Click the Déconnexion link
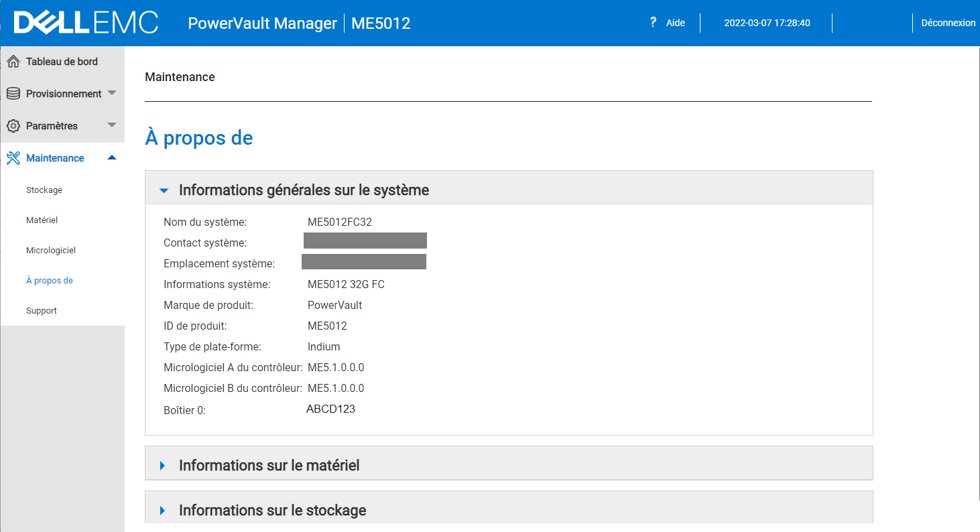This screenshot has height=532, width=980. (x=948, y=22)
